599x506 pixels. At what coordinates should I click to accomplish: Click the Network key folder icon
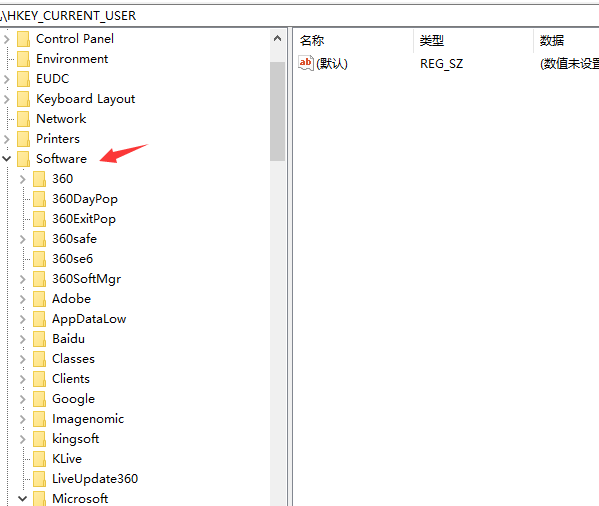[x=23, y=119]
